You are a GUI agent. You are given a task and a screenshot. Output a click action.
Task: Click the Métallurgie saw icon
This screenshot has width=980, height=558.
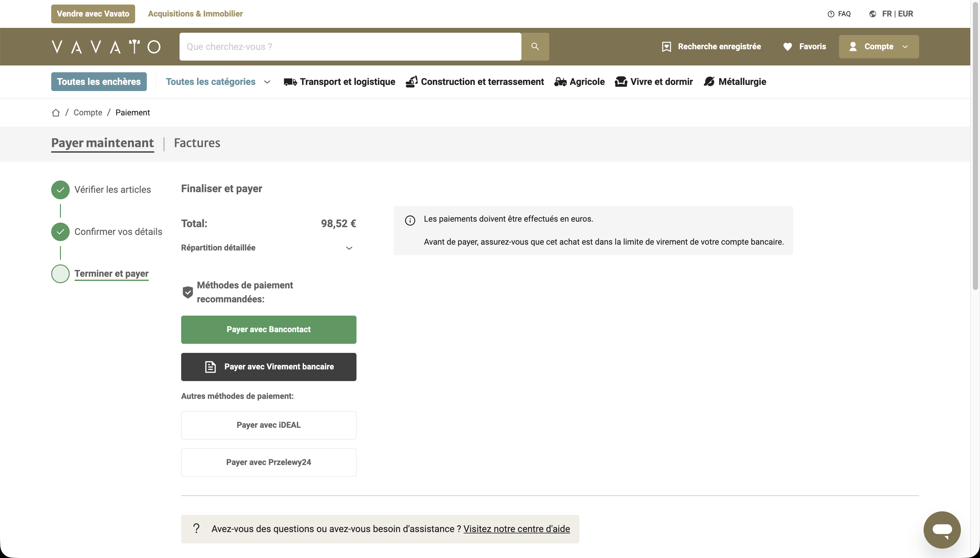709,82
